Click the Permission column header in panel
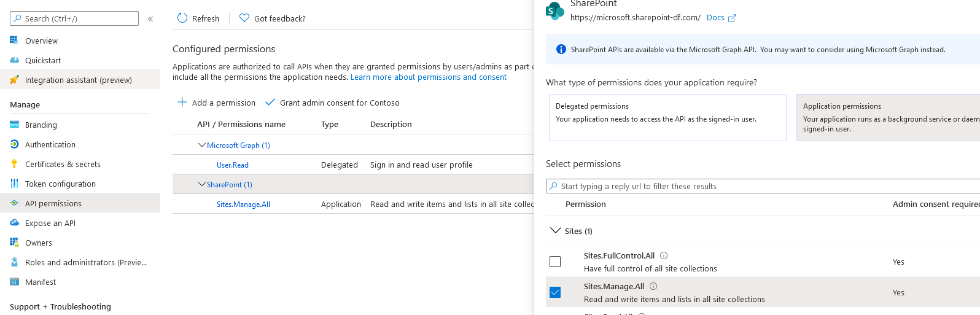The height and width of the screenshot is (315, 980). click(586, 204)
